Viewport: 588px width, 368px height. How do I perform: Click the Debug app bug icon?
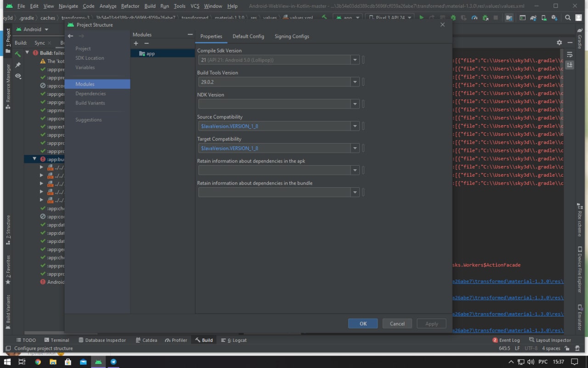pos(453,17)
